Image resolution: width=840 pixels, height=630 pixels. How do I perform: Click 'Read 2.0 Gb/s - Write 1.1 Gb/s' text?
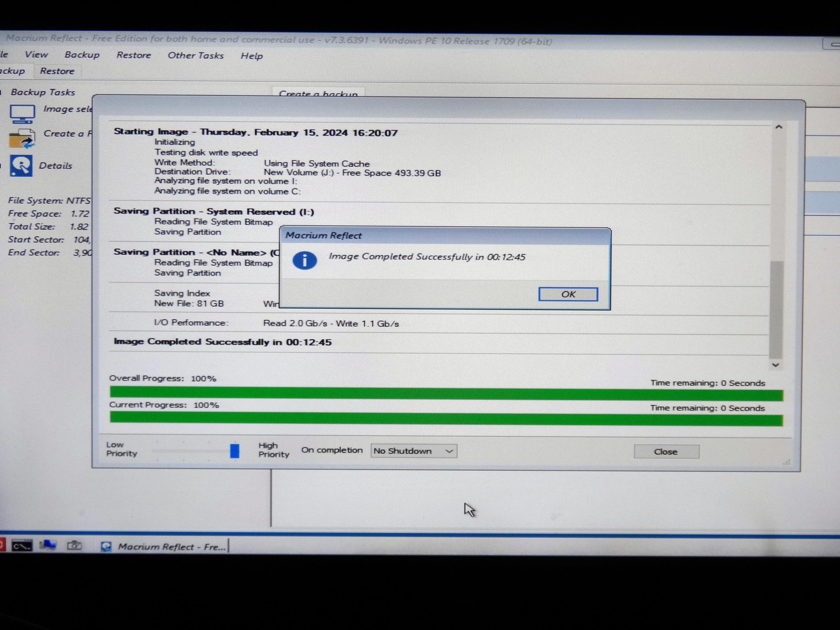tap(331, 323)
